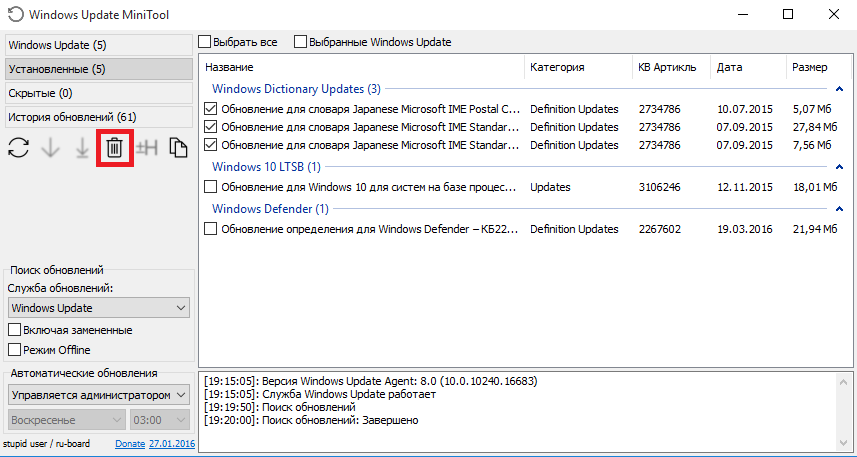Open the 'Управляется администратором' dropdown
This screenshot has height=457, width=857.
tap(98, 395)
